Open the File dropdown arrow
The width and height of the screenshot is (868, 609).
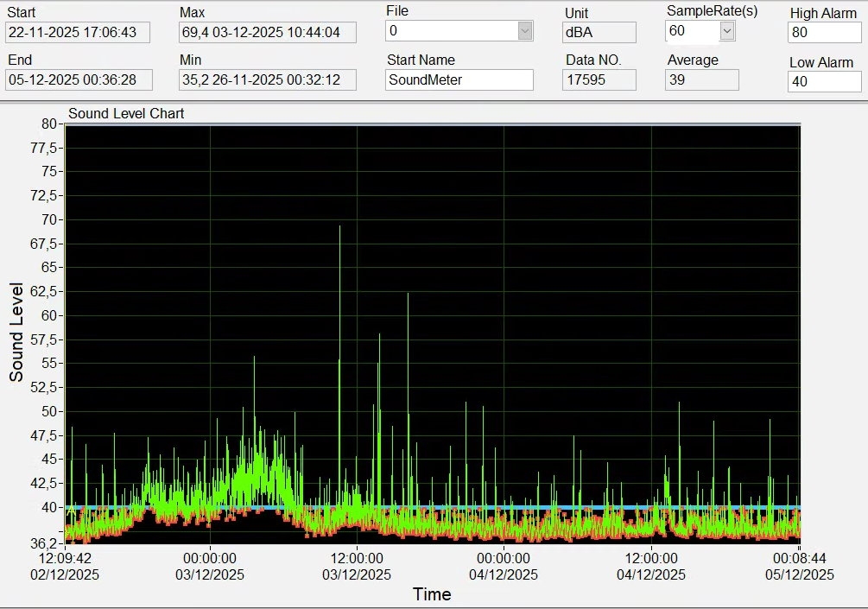(x=525, y=31)
